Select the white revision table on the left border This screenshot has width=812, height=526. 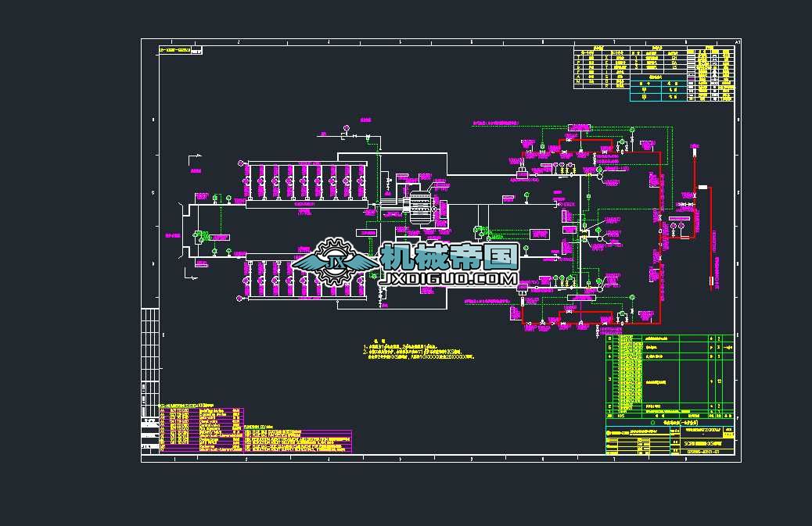click(150, 381)
